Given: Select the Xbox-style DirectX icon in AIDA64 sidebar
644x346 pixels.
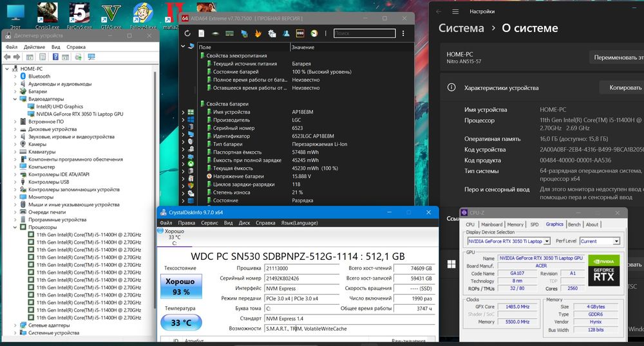Looking at the screenshot, I should click(x=191, y=163).
